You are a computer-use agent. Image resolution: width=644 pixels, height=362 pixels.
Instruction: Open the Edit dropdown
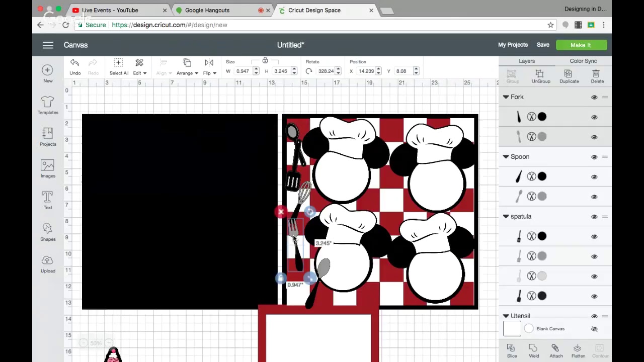pyautogui.click(x=139, y=66)
